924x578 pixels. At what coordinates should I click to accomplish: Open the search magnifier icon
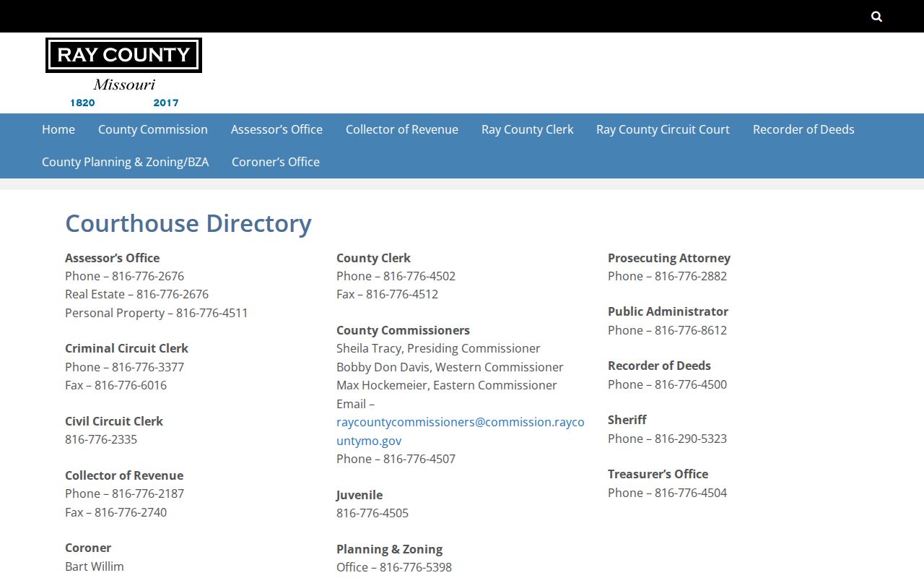pos(876,17)
